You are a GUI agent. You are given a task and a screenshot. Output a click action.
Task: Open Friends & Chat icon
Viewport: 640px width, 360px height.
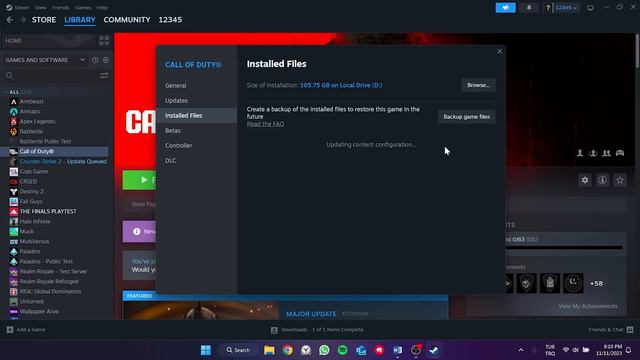coord(630,329)
